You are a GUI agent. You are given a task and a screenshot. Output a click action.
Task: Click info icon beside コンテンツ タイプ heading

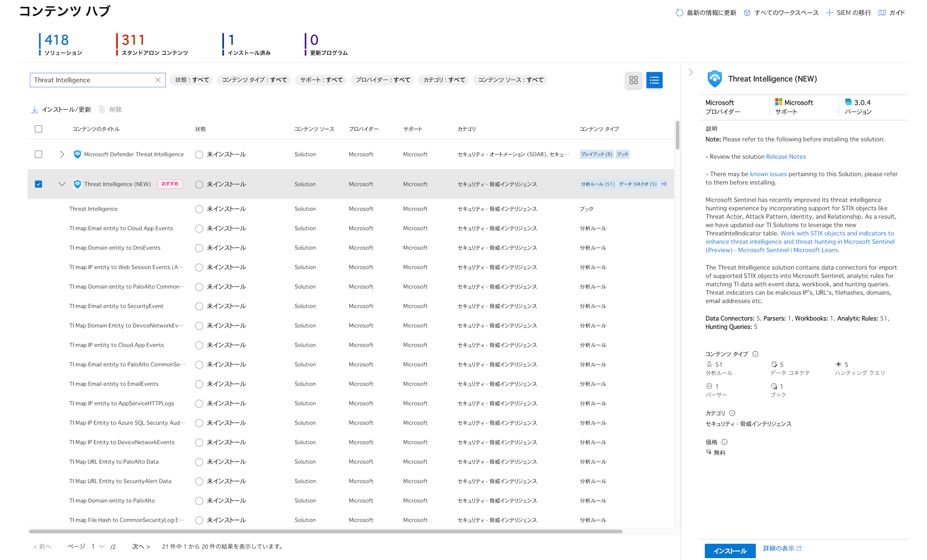[756, 354]
